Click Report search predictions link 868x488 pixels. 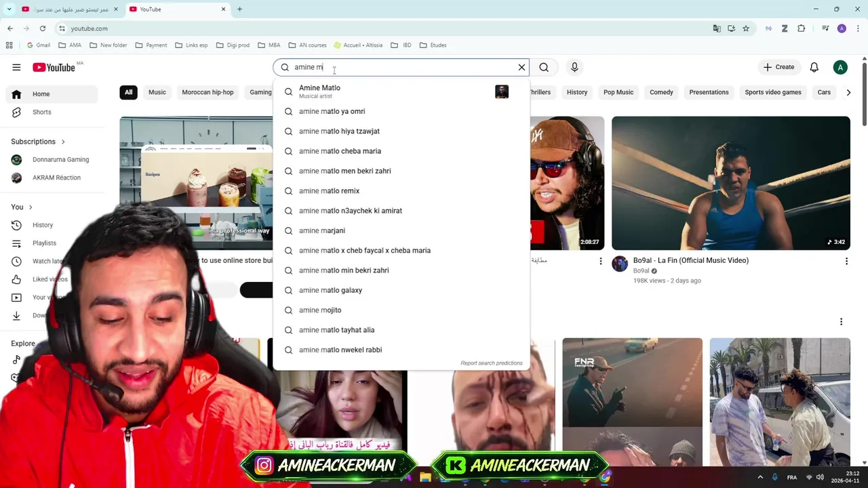pos(492,363)
